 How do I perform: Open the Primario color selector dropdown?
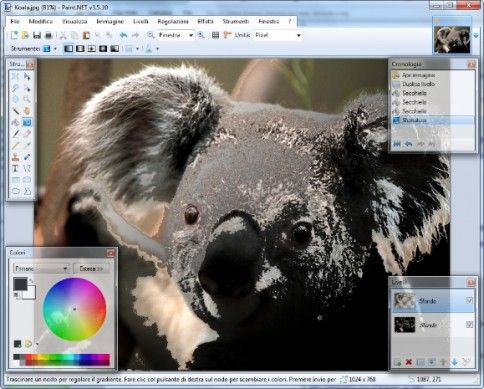[x=41, y=268]
